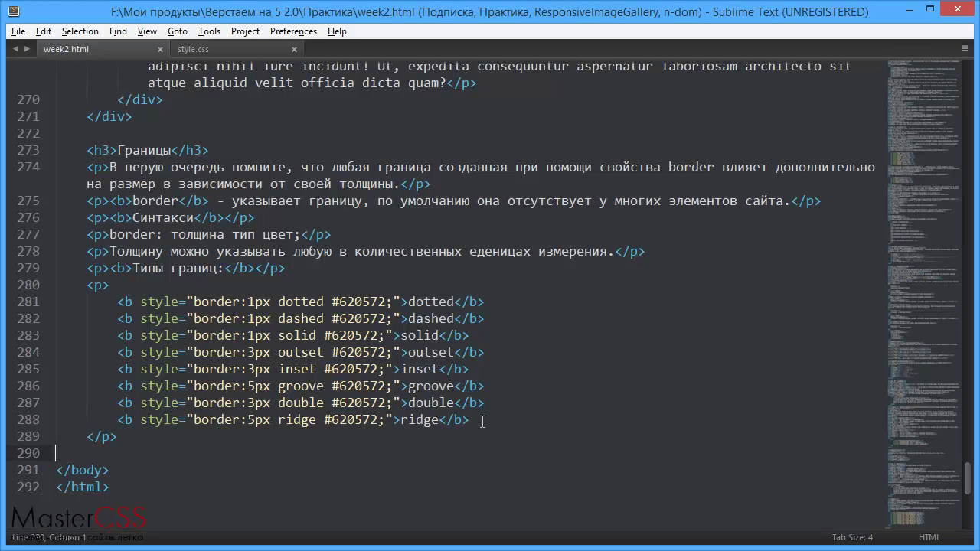Click the closing </body> tag
Viewport: 980px width, 551px height.
point(83,470)
